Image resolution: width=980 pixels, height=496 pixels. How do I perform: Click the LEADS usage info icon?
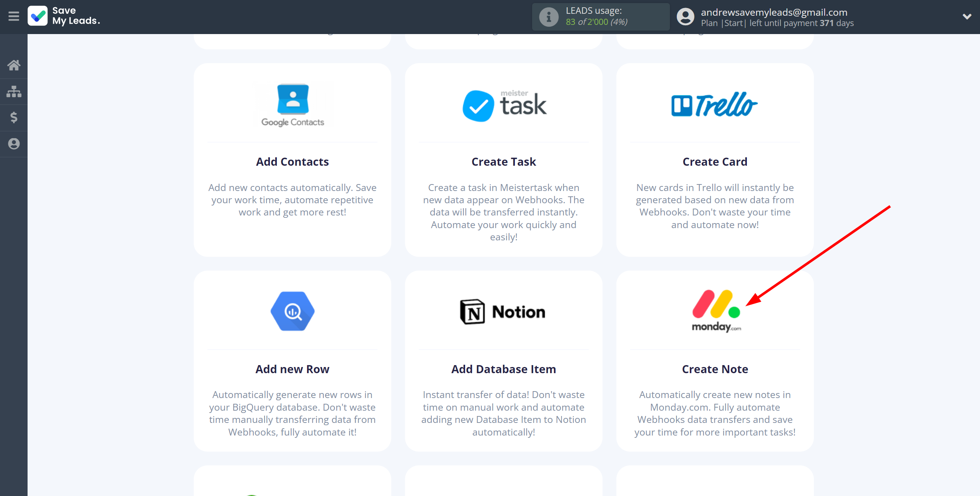549,17
